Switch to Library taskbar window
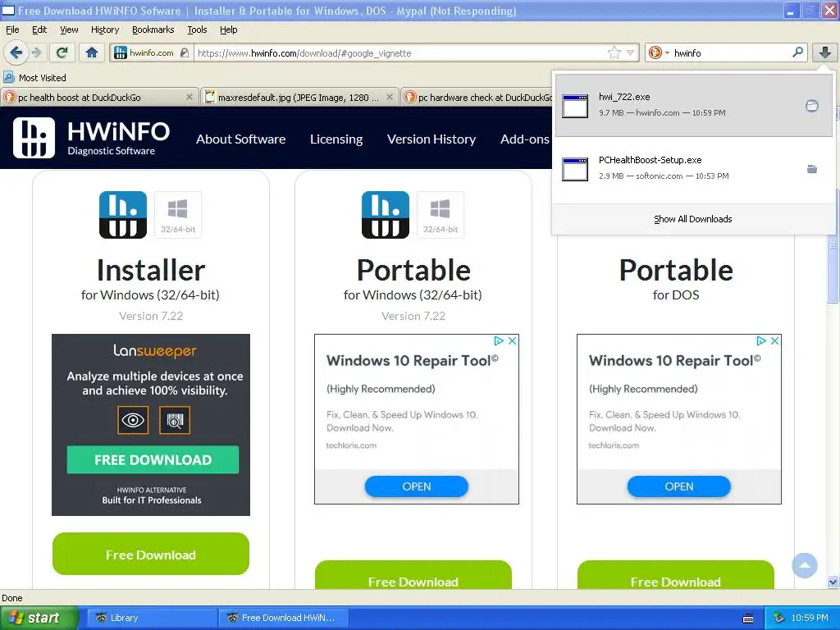The width and height of the screenshot is (840, 630). [x=152, y=618]
